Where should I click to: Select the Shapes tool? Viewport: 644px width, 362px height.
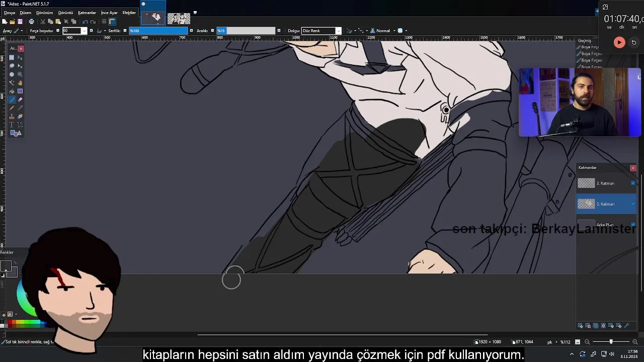(16, 133)
